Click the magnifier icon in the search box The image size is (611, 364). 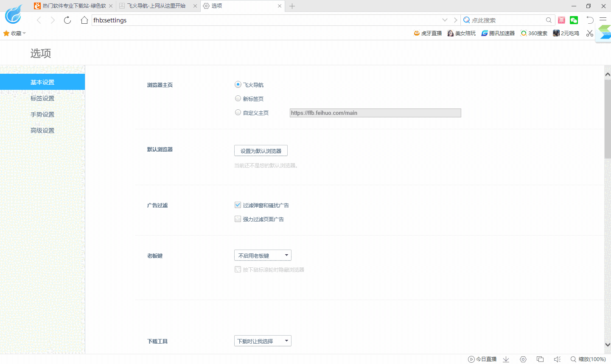[x=549, y=20]
